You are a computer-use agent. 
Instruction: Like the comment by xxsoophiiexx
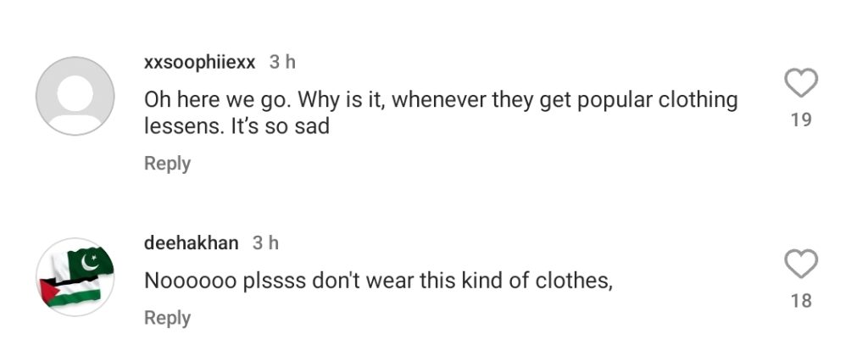800,84
